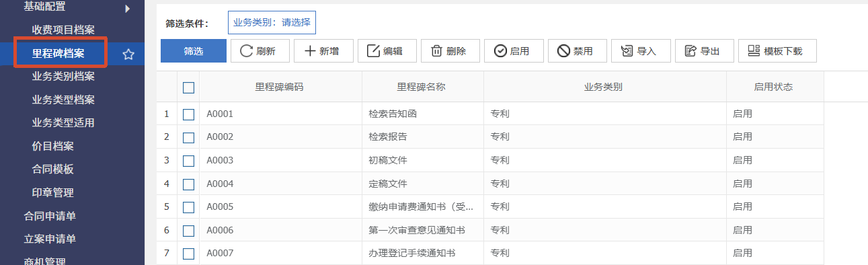Check the box for row A0005
This screenshot has width=868, height=265.
[x=188, y=207]
